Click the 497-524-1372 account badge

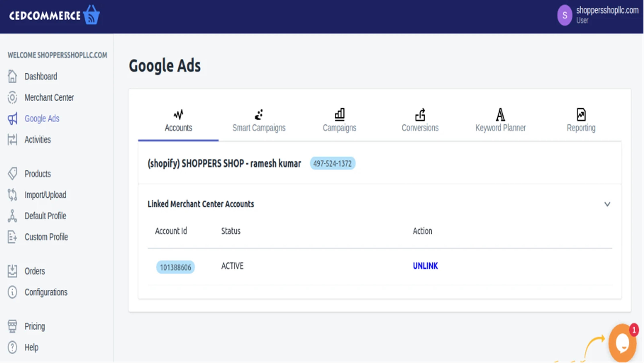pyautogui.click(x=333, y=163)
